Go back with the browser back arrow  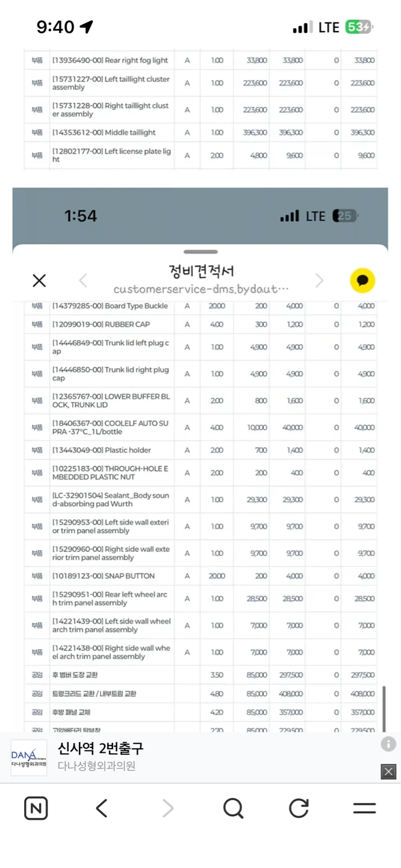102,808
